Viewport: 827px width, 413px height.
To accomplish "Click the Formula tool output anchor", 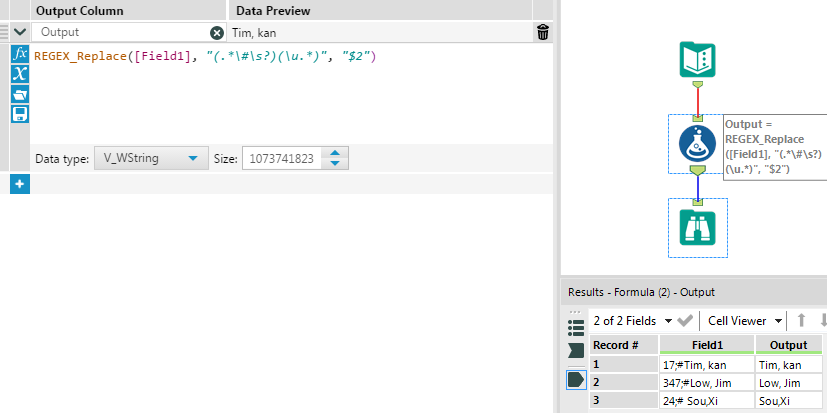I will 697,170.
